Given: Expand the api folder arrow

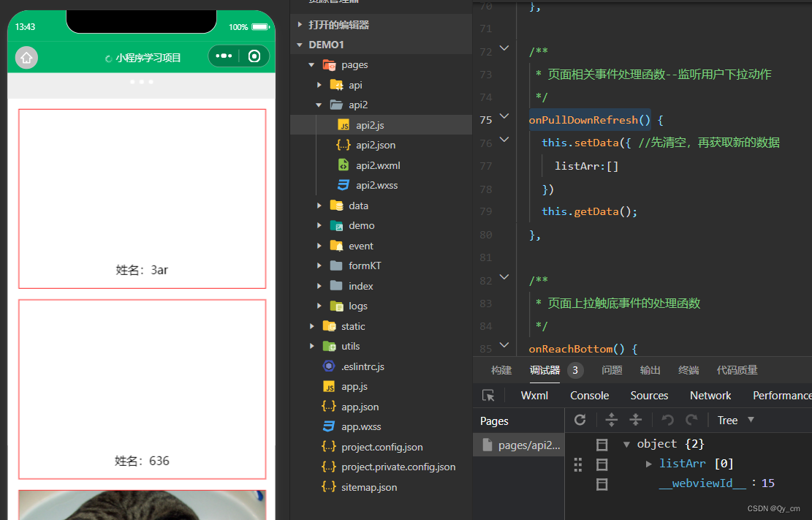Looking at the screenshot, I should coord(319,85).
